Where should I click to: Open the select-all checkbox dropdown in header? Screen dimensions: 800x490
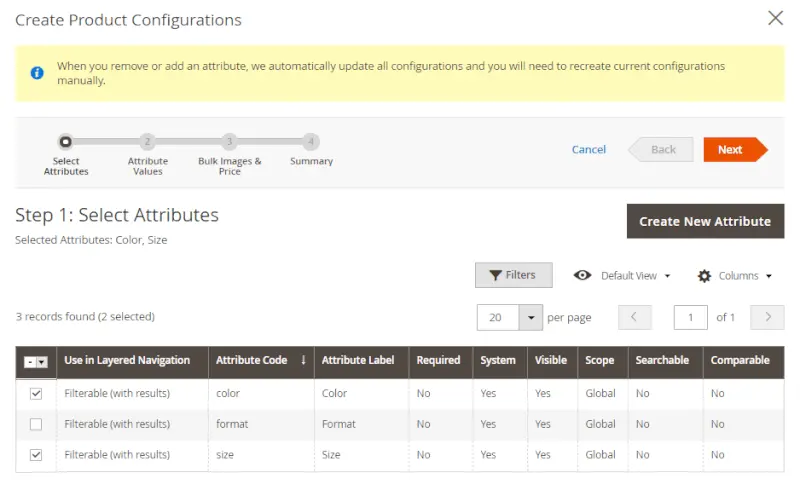(x=42, y=362)
